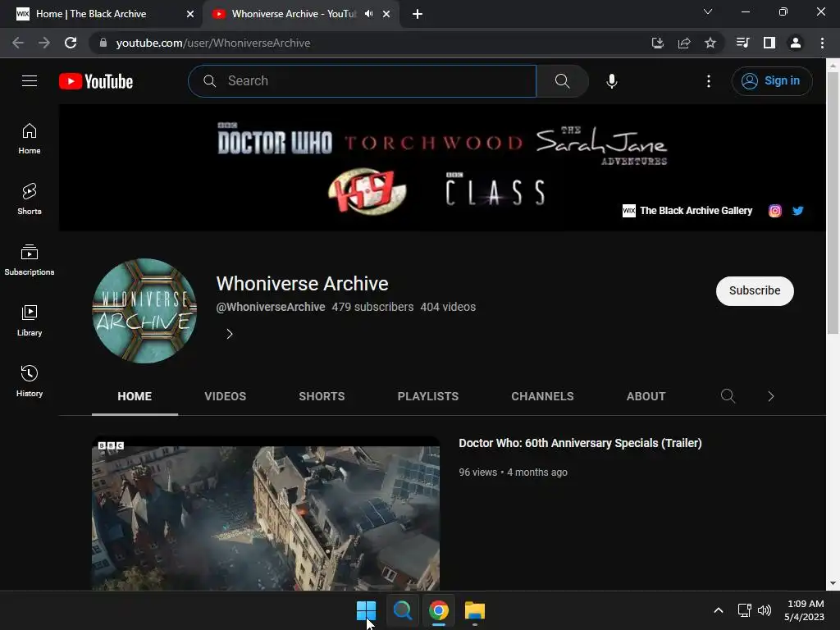The image size is (840, 630).
Task: Reload the page
Action: click(x=71, y=43)
